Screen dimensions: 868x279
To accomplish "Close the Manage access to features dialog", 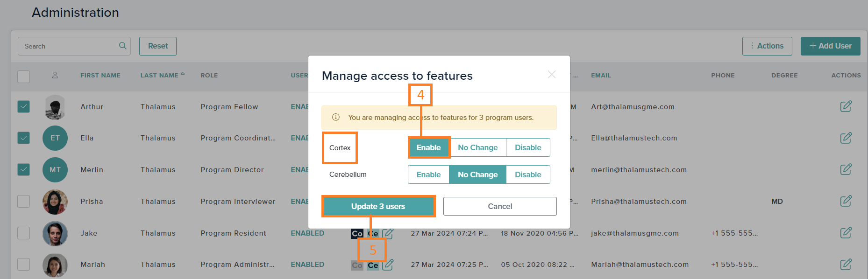I will [552, 75].
